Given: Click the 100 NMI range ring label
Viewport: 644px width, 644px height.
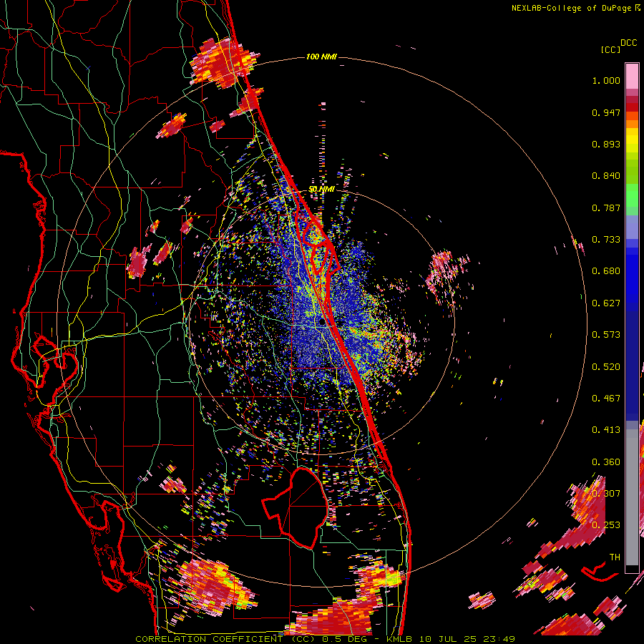Looking at the screenshot, I should 321,57.
